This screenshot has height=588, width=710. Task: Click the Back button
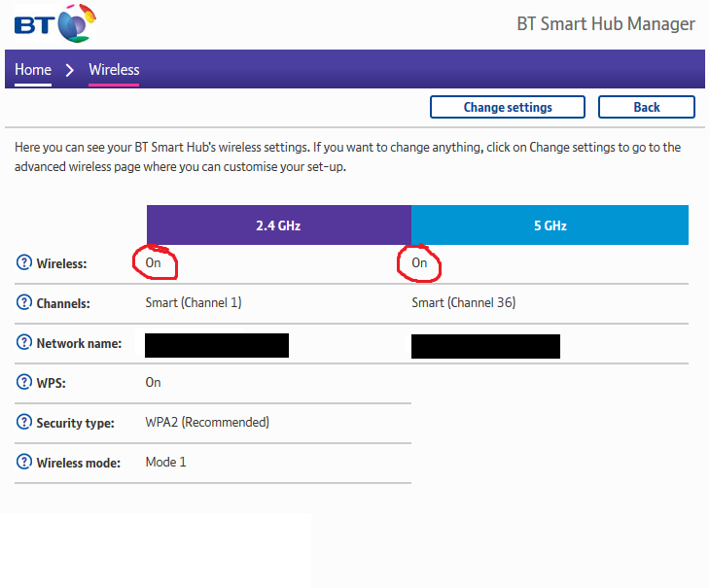point(646,107)
